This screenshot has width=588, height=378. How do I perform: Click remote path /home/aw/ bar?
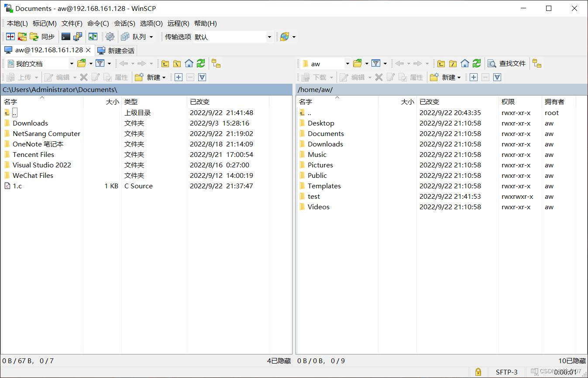(x=442, y=89)
